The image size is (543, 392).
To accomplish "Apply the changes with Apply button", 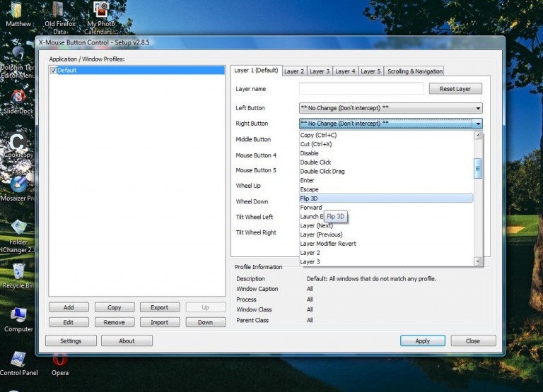I will (x=423, y=341).
